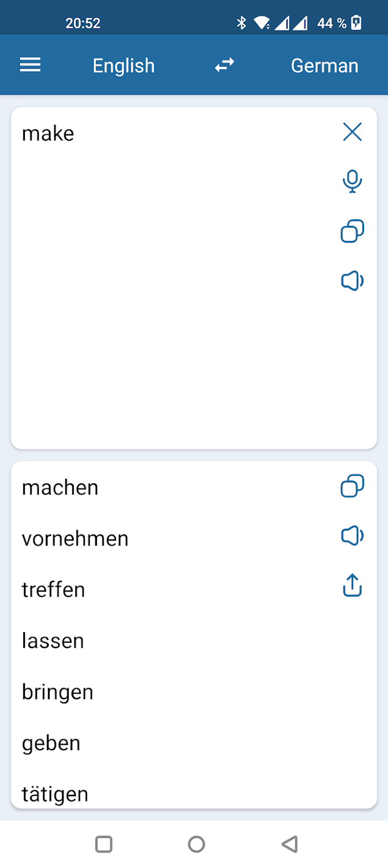Listen to the source word pronunciation
The image size is (388, 868).
click(352, 281)
